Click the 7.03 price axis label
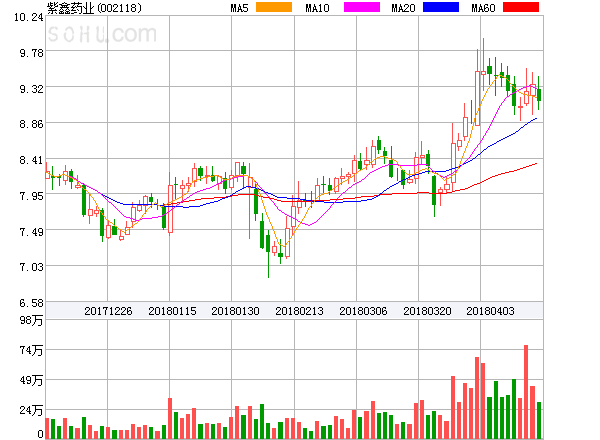This screenshot has width=600, height=440. coord(32,267)
